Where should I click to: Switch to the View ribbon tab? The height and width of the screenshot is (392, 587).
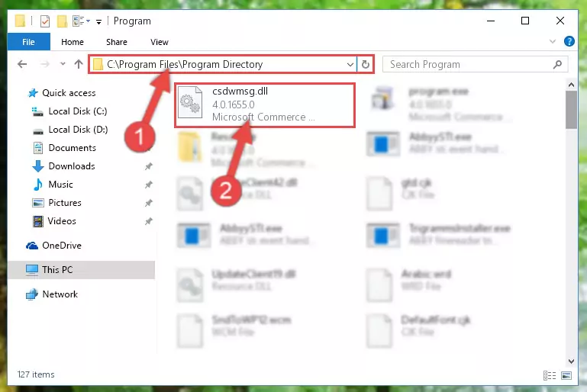click(160, 42)
